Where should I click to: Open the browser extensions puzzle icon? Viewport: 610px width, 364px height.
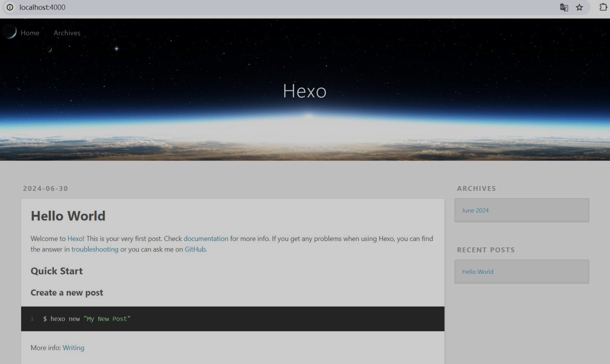coord(603,7)
